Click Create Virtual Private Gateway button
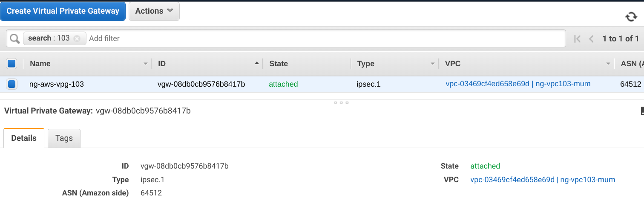This screenshot has width=644, height=198. (x=63, y=11)
